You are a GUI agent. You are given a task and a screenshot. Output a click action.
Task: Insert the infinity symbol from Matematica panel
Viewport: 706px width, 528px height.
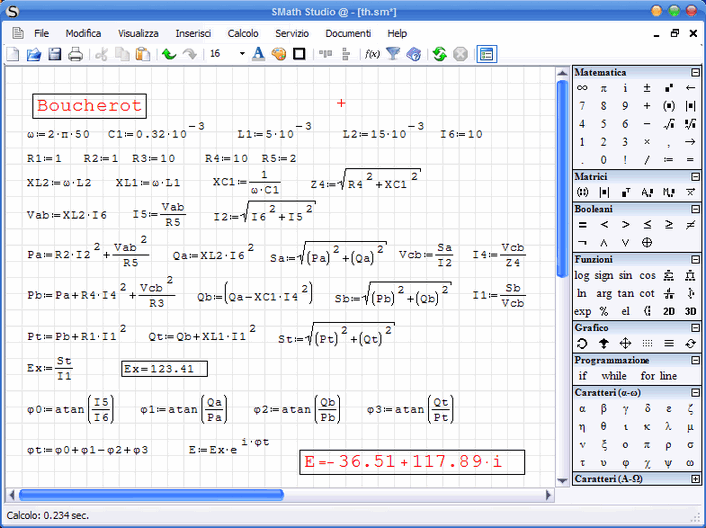(582, 88)
